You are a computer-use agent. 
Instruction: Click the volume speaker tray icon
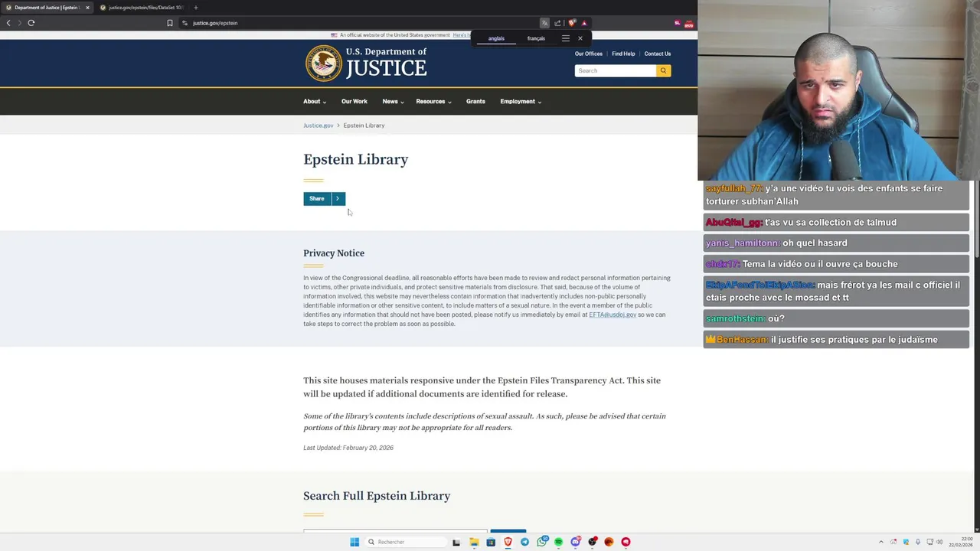[940, 542]
